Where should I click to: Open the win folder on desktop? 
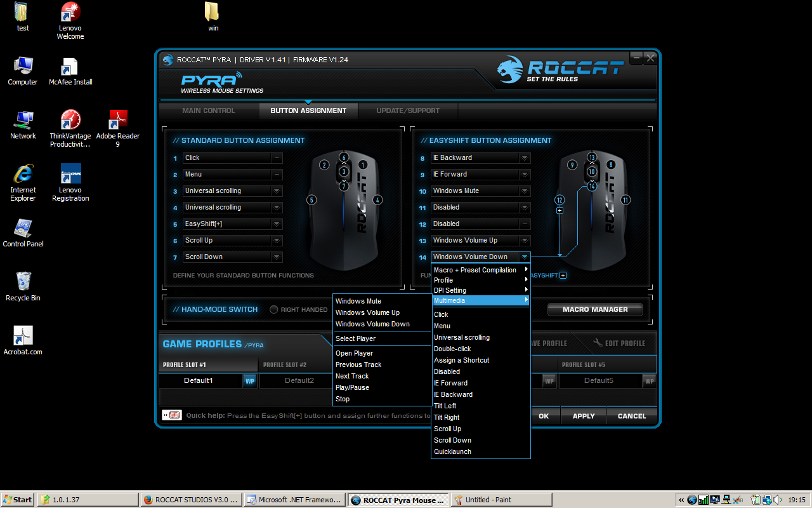[x=213, y=17]
